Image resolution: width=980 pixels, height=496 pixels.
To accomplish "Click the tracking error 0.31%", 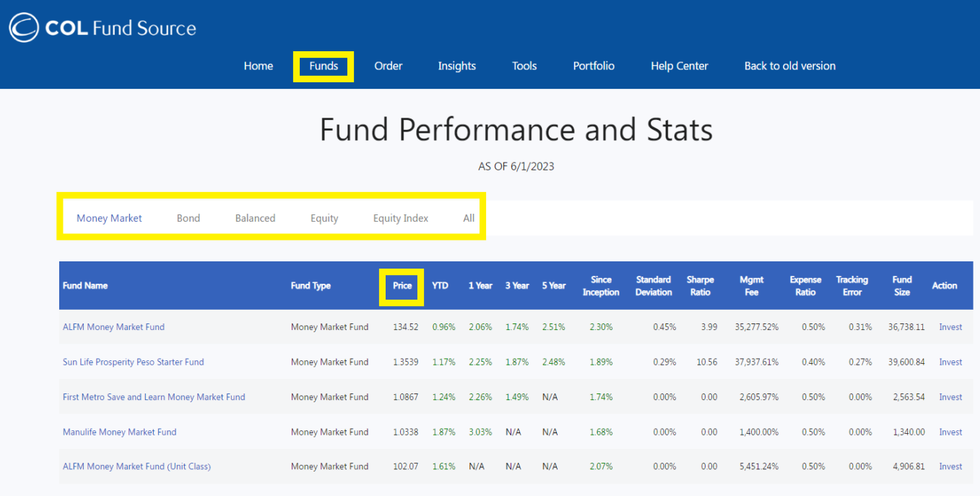I will pyautogui.click(x=860, y=327).
